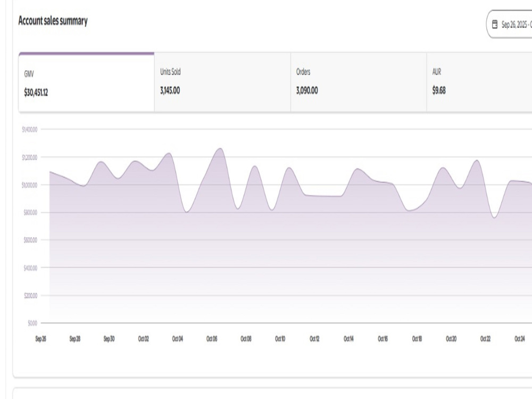Image resolution: width=532 pixels, height=399 pixels.
Task: Click the Oct 04 x-axis label
Action: [178, 338]
